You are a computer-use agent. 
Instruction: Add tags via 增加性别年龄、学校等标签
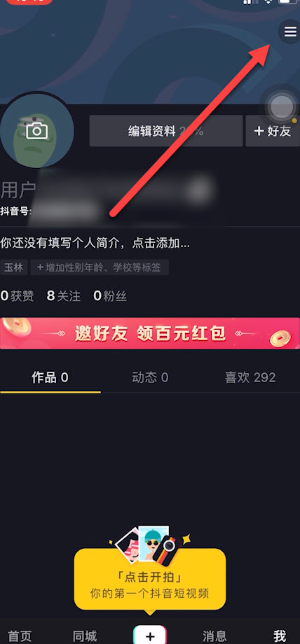[x=100, y=268]
